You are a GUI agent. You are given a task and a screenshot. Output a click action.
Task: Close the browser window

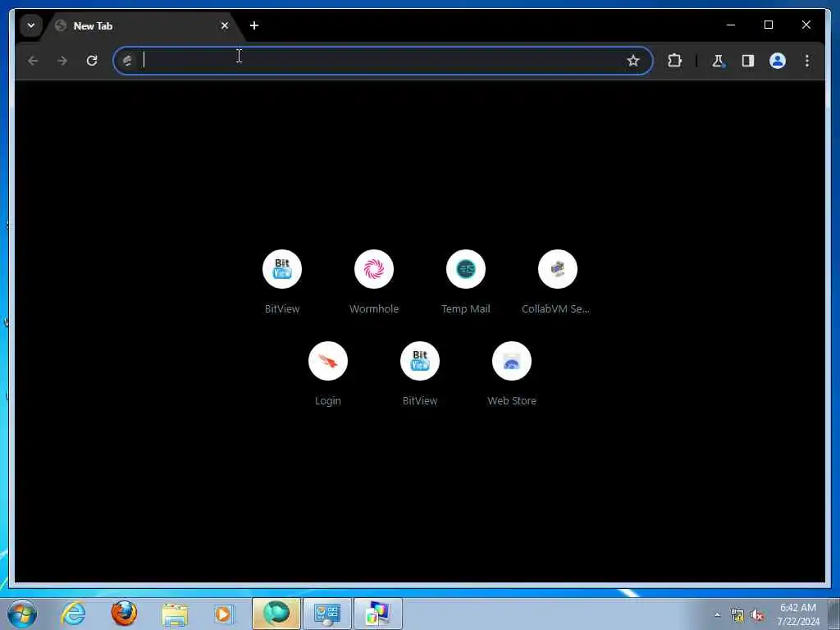806,25
